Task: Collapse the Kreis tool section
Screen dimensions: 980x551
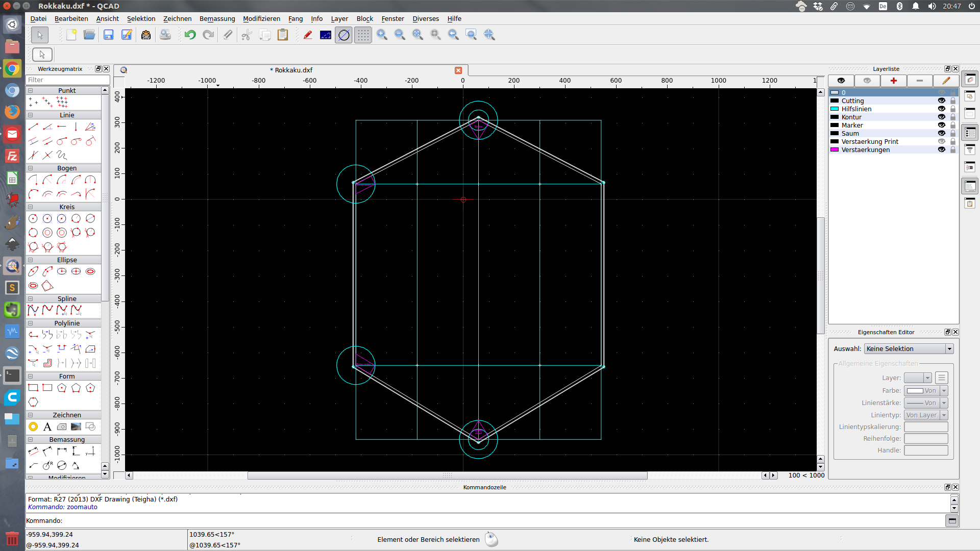Action: 31,207
